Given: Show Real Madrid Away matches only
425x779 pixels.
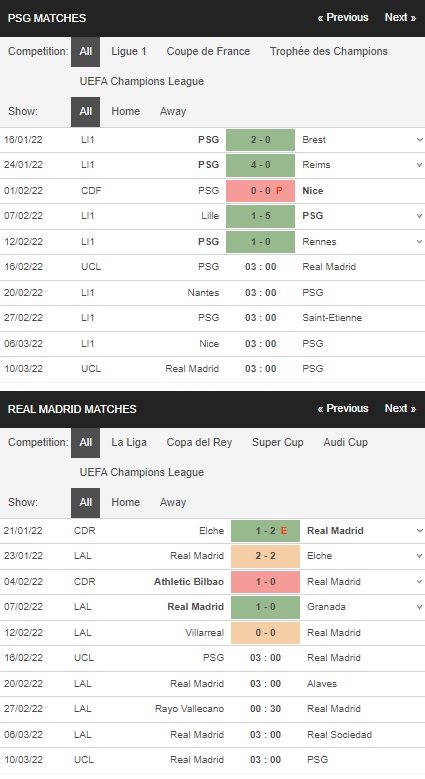Looking at the screenshot, I should tap(172, 502).
